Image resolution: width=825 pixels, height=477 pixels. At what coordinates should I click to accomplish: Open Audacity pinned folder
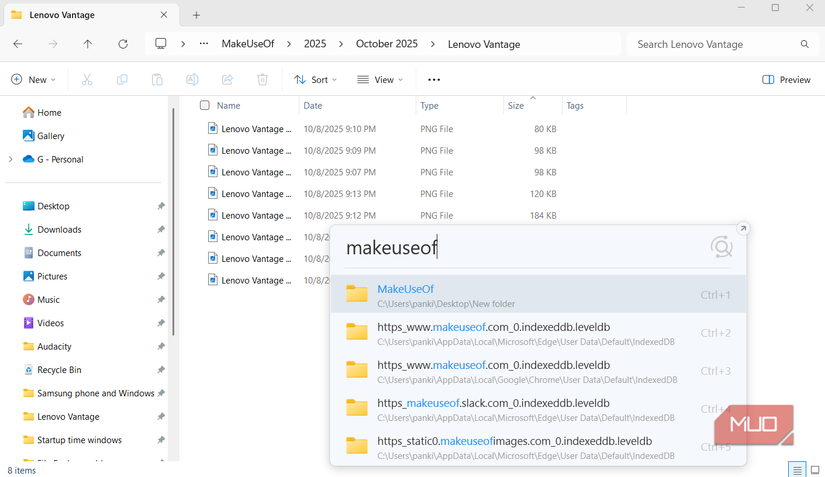[x=47, y=347]
